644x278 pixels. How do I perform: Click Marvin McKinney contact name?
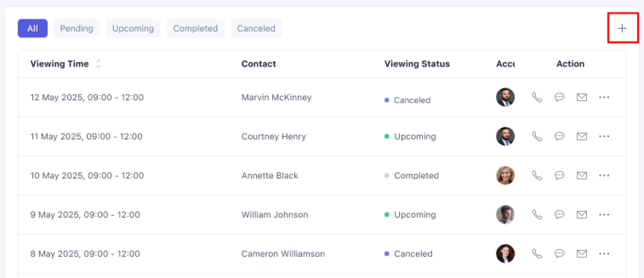[x=276, y=97]
